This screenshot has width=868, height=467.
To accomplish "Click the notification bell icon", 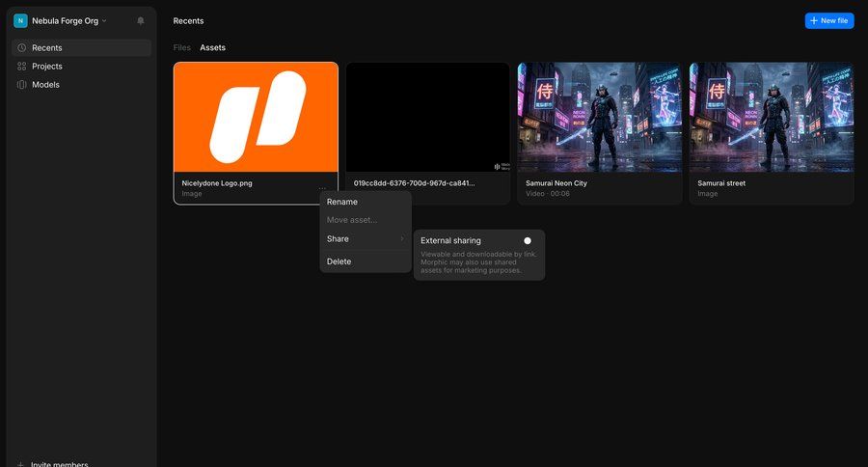I will [x=141, y=20].
